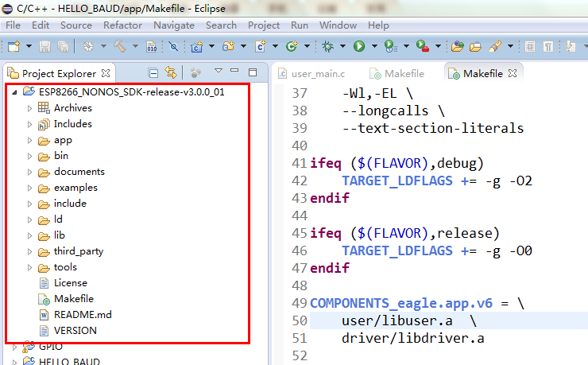Open the Run dropdown arrow
588x365 pixels.
click(x=374, y=46)
